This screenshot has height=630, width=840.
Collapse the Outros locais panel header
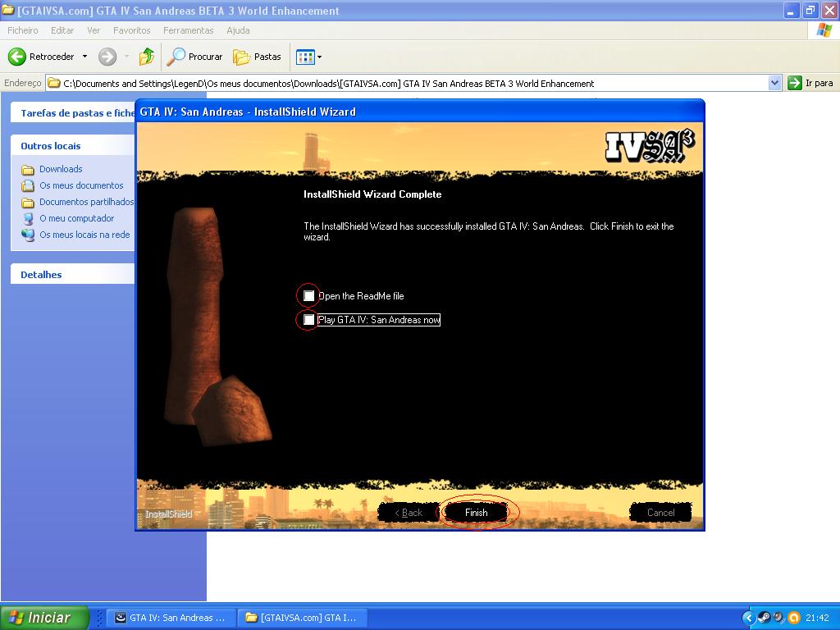tap(72, 146)
